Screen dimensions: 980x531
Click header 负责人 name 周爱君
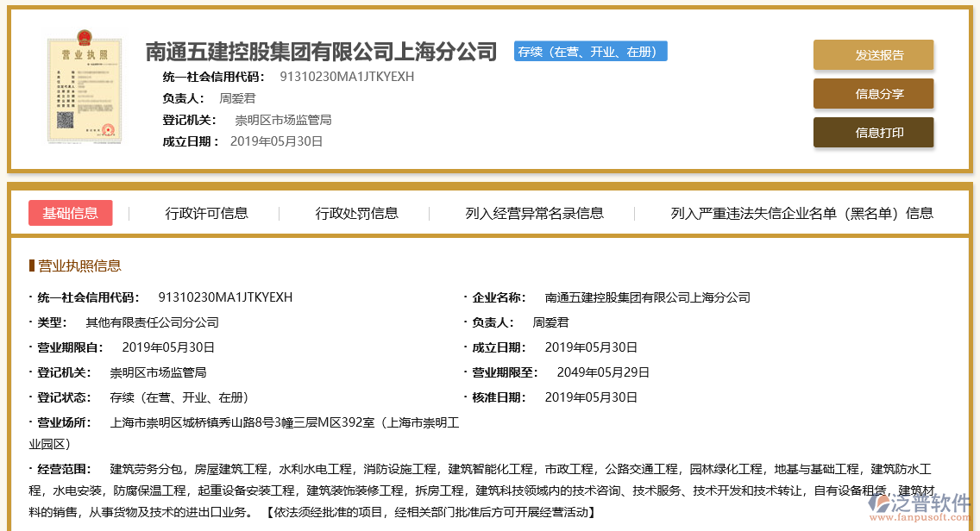(237, 99)
